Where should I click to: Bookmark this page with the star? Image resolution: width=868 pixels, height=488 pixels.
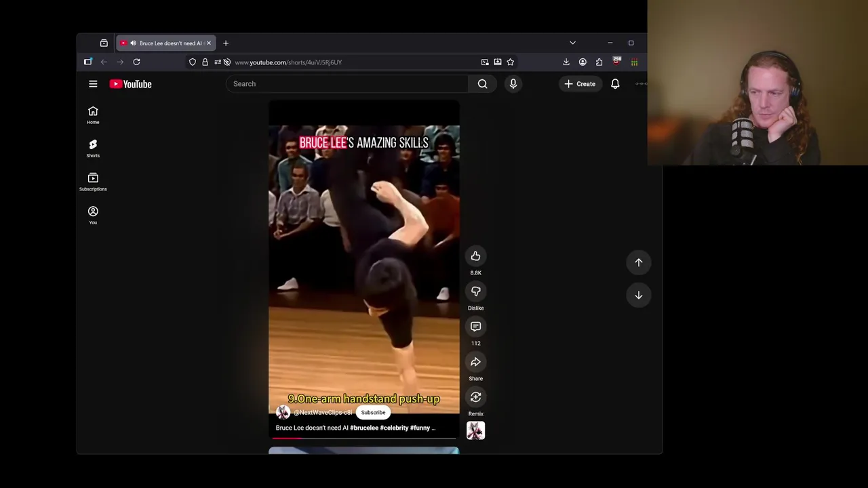[x=510, y=62]
